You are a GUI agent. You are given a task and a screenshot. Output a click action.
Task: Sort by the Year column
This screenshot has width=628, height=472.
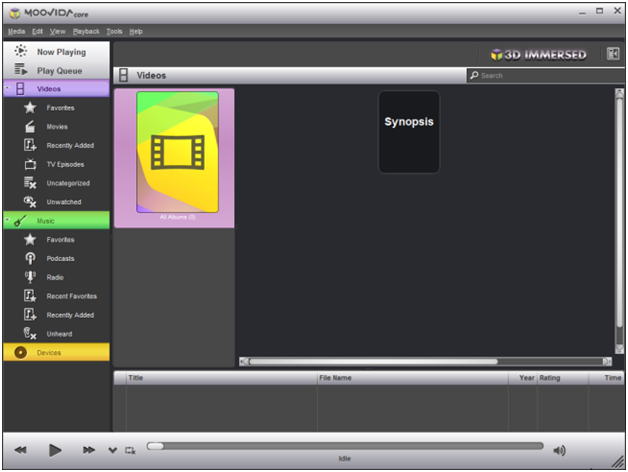point(523,378)
